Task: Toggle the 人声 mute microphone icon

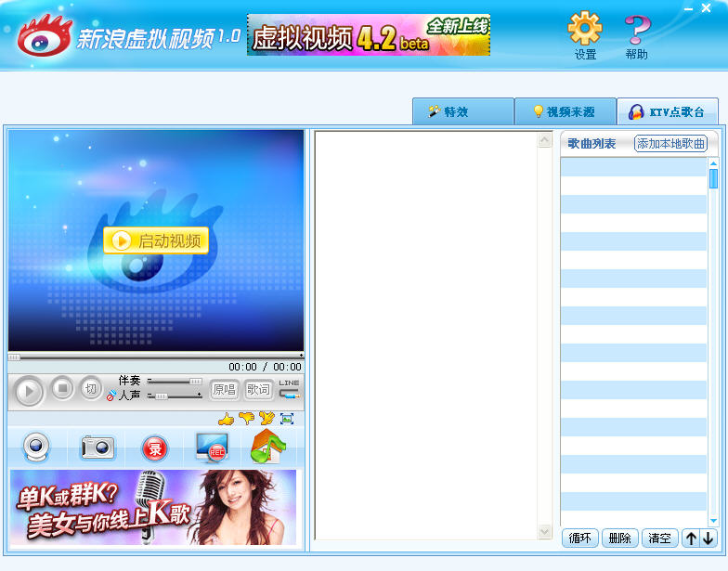Action: (x=111, y=396)
